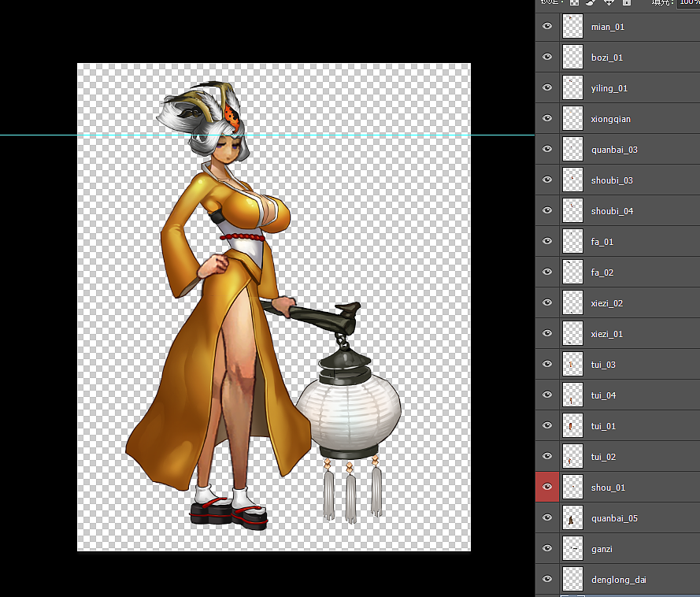Select the layer named xiezi_02
Image resolution: width=700 pixels, height=597 pixels.
click(x=607, y=304)
